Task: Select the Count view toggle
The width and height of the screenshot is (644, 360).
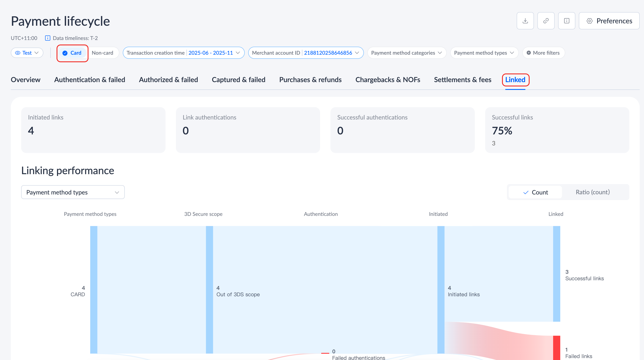Action: click(x=535, y=192)
